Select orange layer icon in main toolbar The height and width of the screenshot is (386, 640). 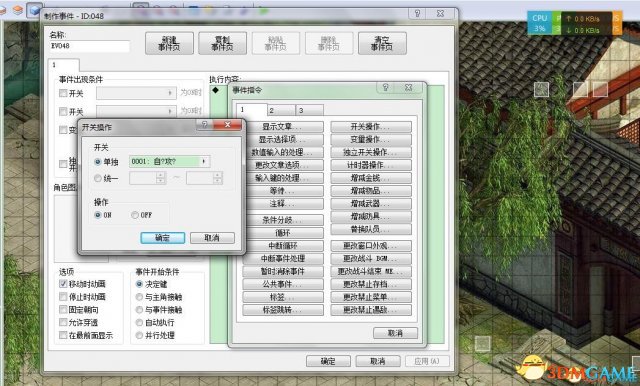(x=18, y=10)
